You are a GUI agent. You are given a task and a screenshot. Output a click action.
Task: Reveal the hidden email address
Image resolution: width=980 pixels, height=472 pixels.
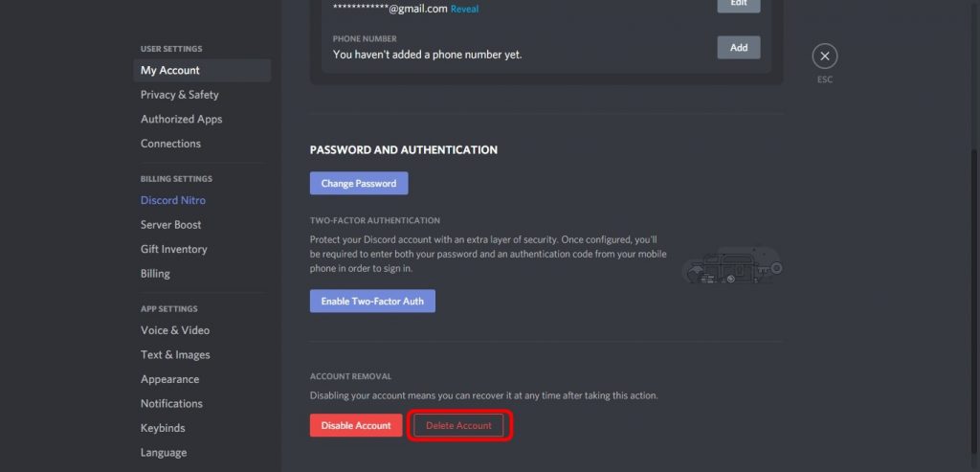click(x=464, y=9)
